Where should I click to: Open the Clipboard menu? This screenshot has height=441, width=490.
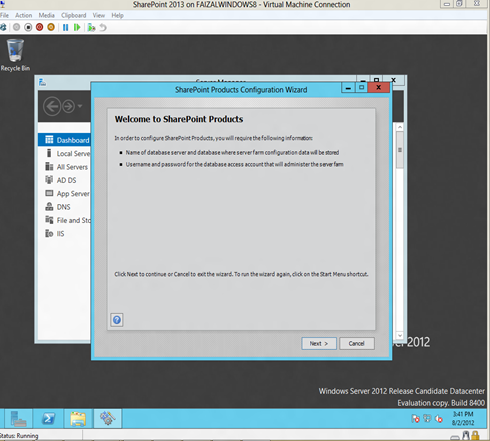pyautogui.click(x=73, y=15)
